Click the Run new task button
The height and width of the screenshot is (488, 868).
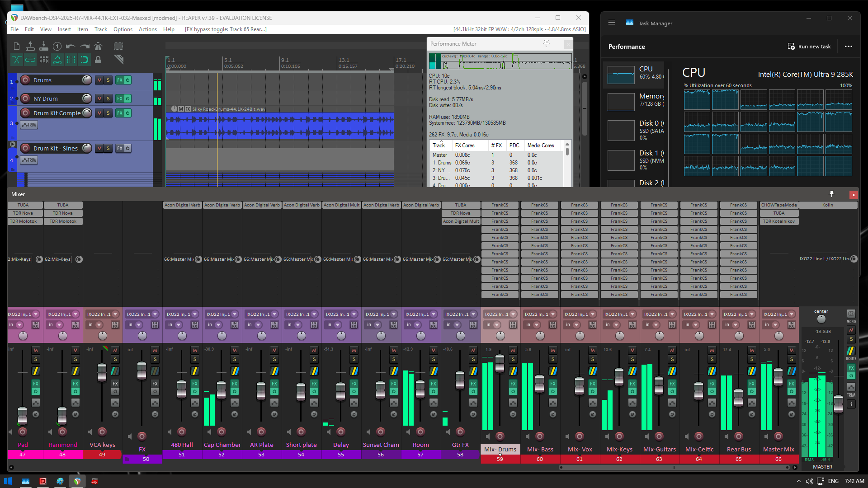[809, 47]
